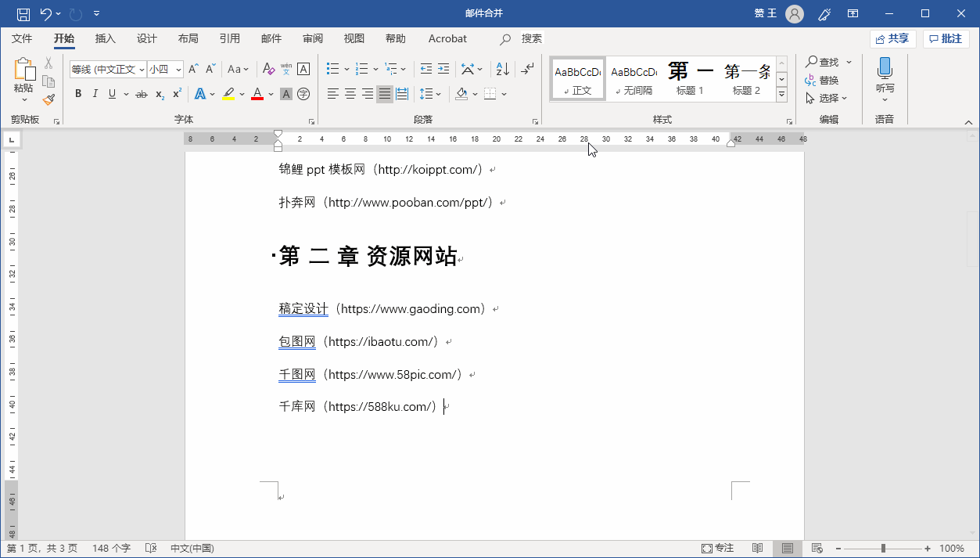Click the 批注 comments button
This screenshot has width=980, height=558.
(x=946, y=38)
